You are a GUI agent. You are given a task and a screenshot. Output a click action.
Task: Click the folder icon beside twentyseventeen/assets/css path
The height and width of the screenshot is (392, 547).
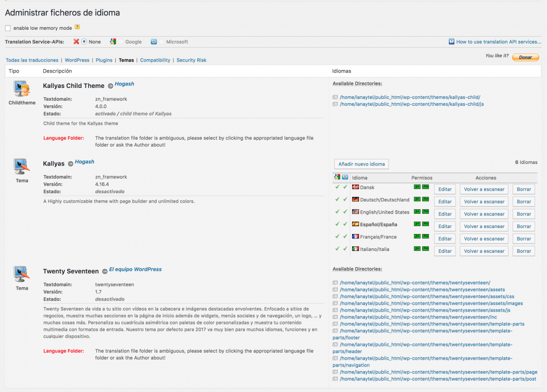[x=335, y=297]
